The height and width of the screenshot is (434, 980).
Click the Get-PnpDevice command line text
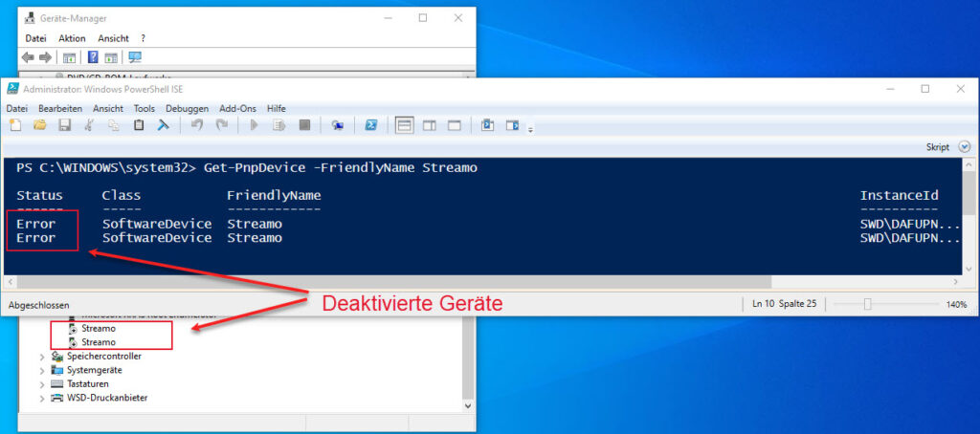[341, 168]
